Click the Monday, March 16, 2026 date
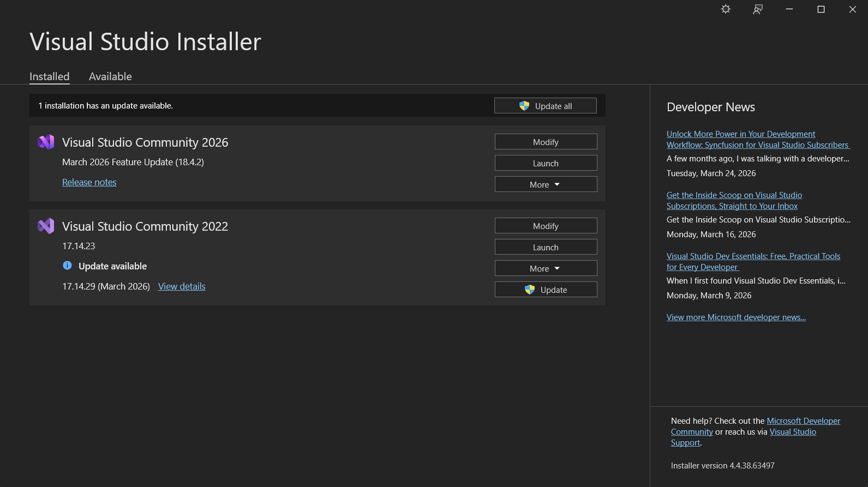The image size is (868, 487). coord(711,235)
